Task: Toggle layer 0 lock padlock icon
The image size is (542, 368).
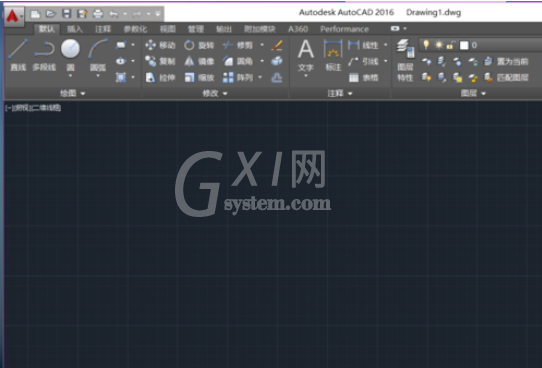Action: (x=450, y=45)
